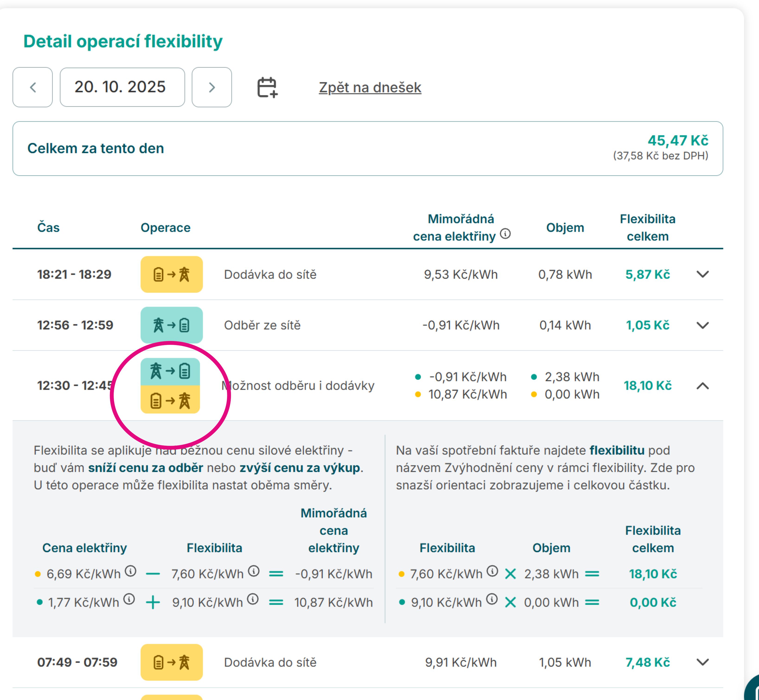Click the teal grid-to-battery icon for 12:56 - 12:59

[x=172, y=325]
